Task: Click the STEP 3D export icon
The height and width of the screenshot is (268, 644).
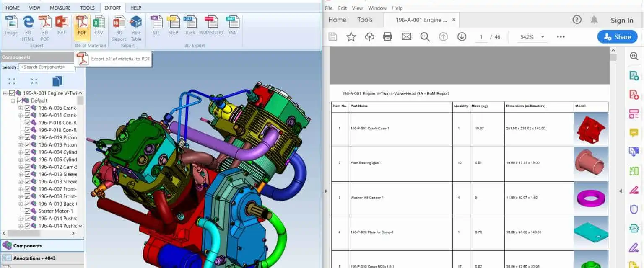Action: (x=173, y=25)
